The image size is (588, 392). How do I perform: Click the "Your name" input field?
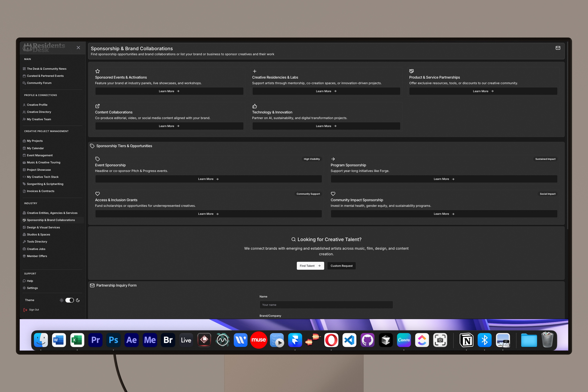pyautogui.click(x=326, y=305)
